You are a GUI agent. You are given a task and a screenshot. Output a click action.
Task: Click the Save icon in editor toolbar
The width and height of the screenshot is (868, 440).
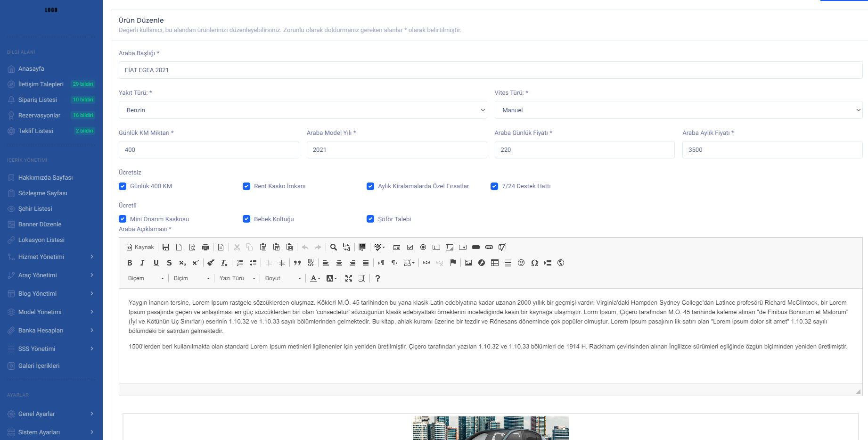(x=166, y=247)
